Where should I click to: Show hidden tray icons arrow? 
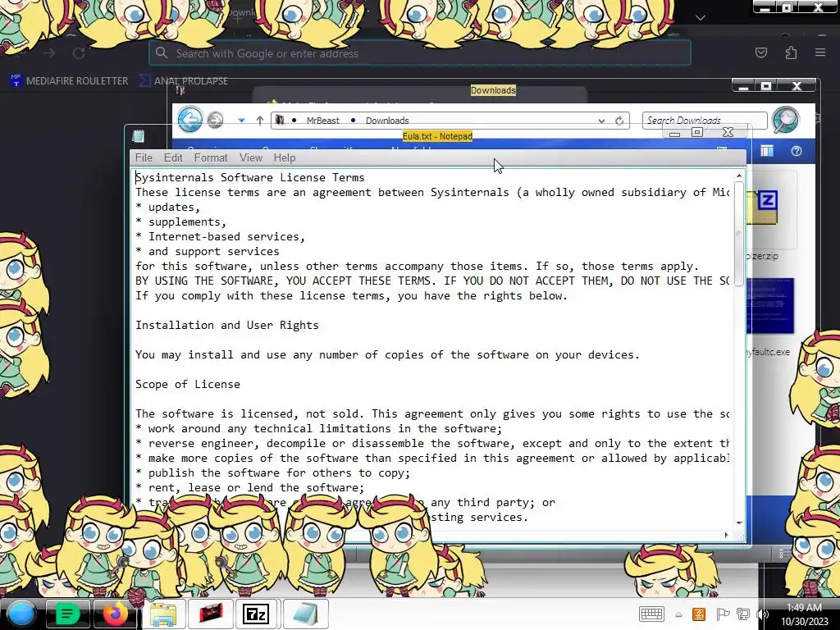click(678, 614)
